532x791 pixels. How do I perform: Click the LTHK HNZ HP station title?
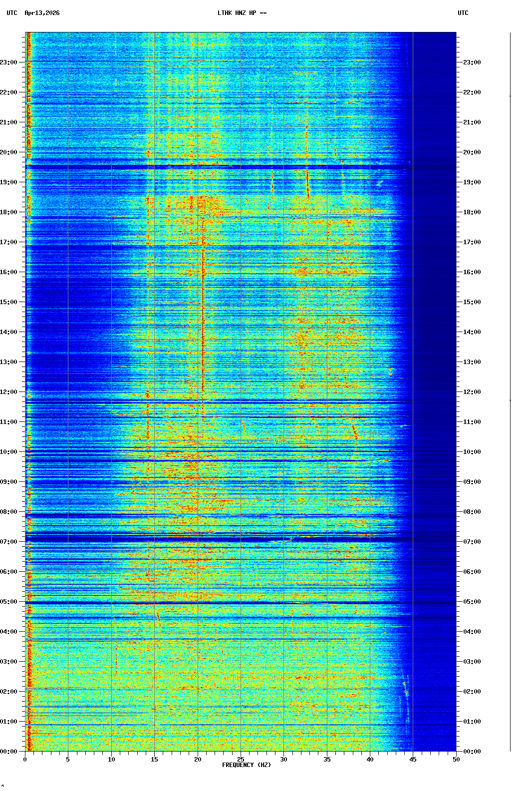point(242,13)
